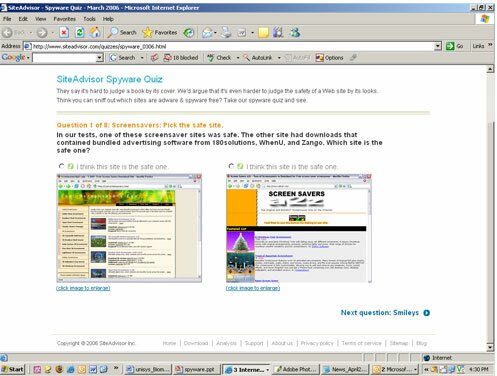This screenshot has width=497, height=376.
Task: Open the Google search box dropdown
Action: pos(99,58)
